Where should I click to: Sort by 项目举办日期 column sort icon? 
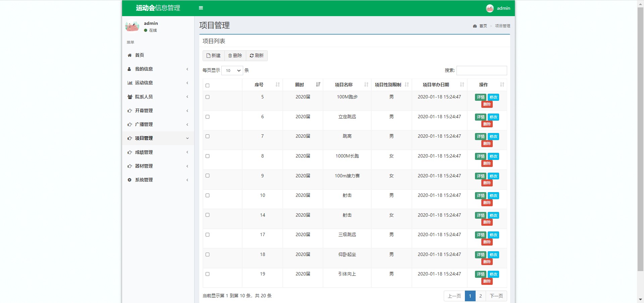pyautogui.click(x=462, y=85)
